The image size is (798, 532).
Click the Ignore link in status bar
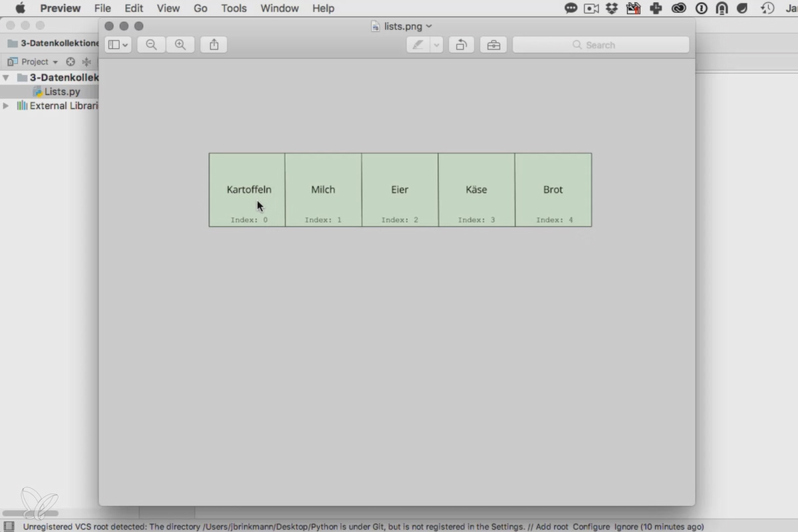tap(627, 527)
